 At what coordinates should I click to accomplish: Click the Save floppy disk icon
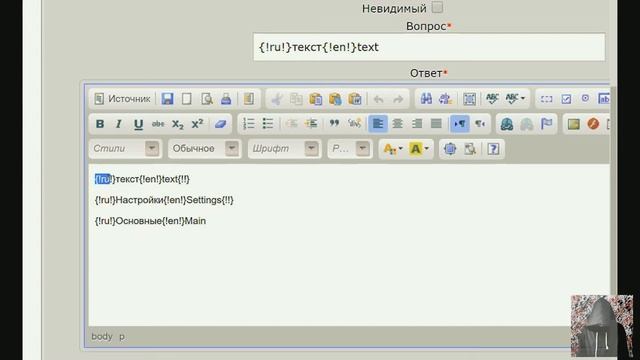[x=167, y=99]
